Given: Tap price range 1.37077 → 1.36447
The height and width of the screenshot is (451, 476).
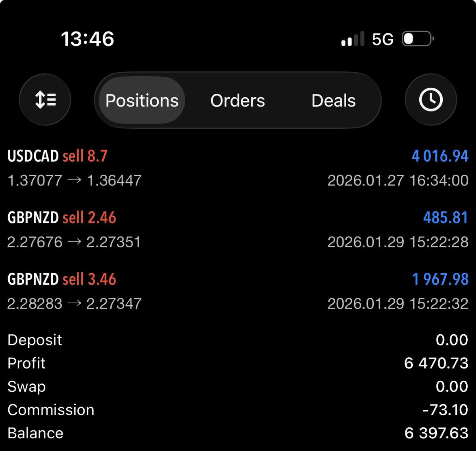Looking at the screenshot, I should tap(75, 181).
